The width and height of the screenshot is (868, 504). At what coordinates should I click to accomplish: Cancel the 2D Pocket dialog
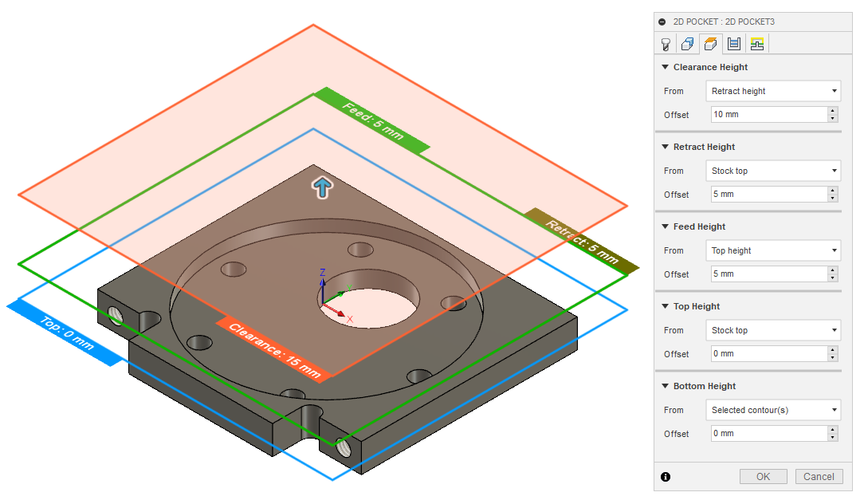[x=819, y=476]
